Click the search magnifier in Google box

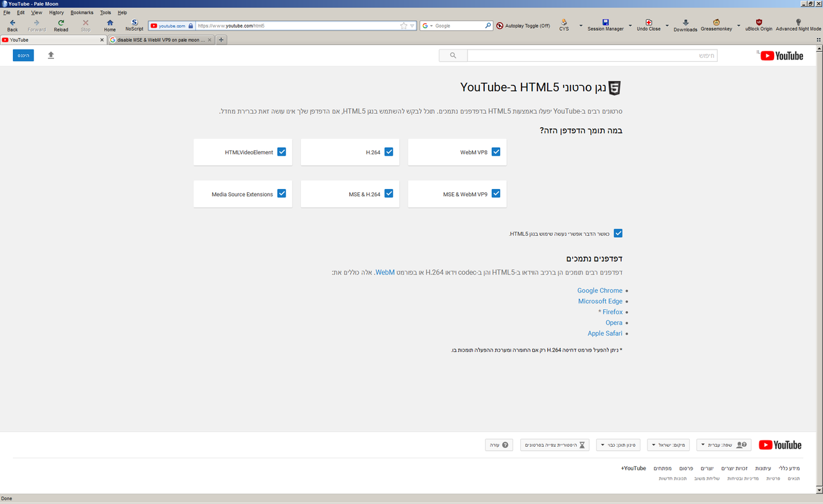(x=488, y=26)
